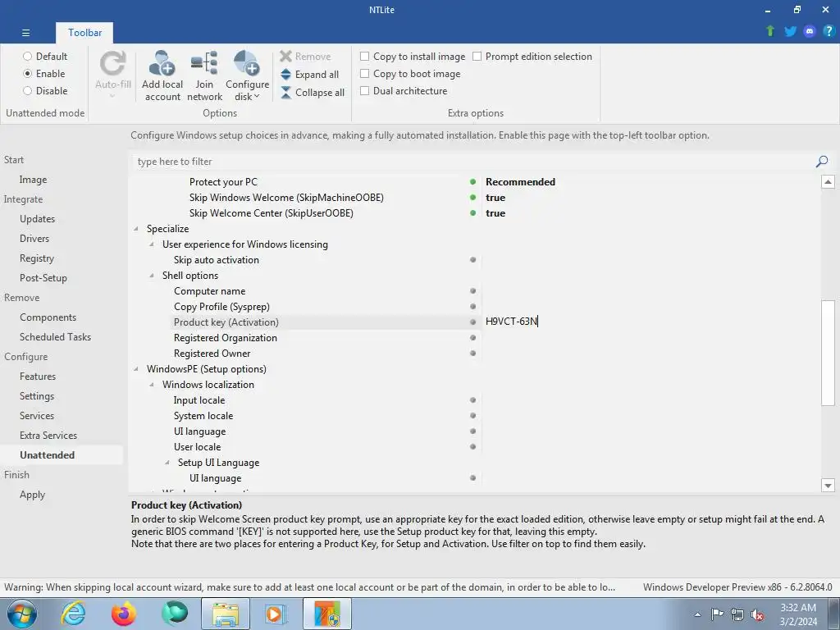Collapse WindowsPE (Setup options) node
The image size is (840, 630).
136,369
